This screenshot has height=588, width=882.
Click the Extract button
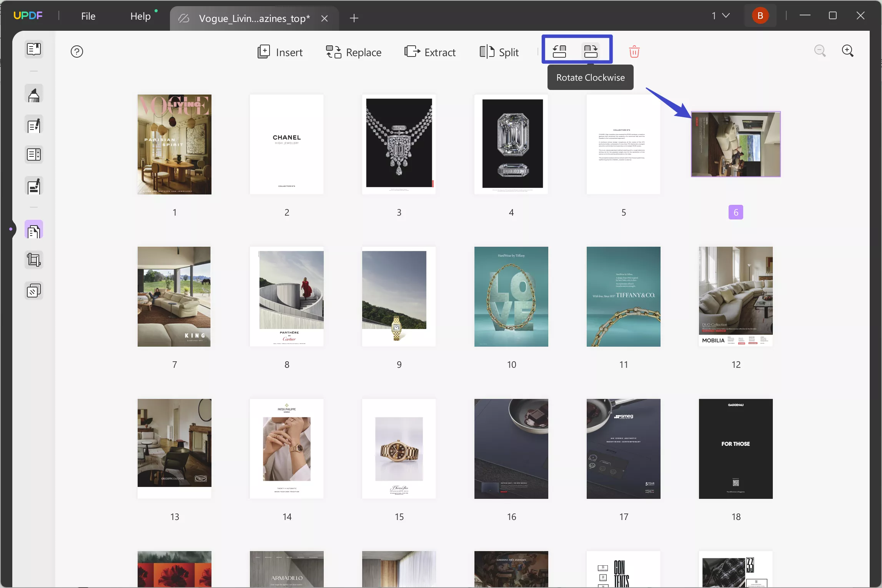(x=430, y=52)
